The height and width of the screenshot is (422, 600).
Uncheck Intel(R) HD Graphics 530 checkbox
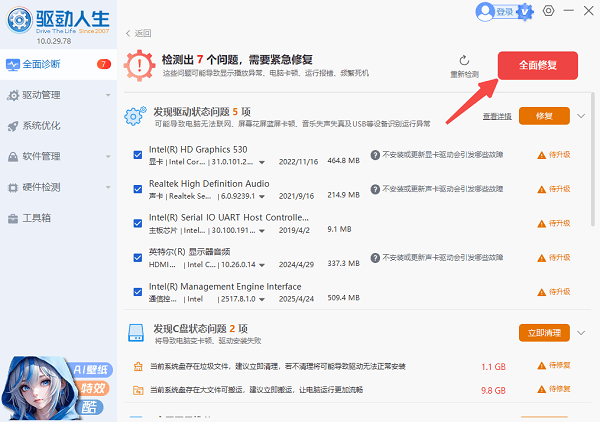[138, 155]
